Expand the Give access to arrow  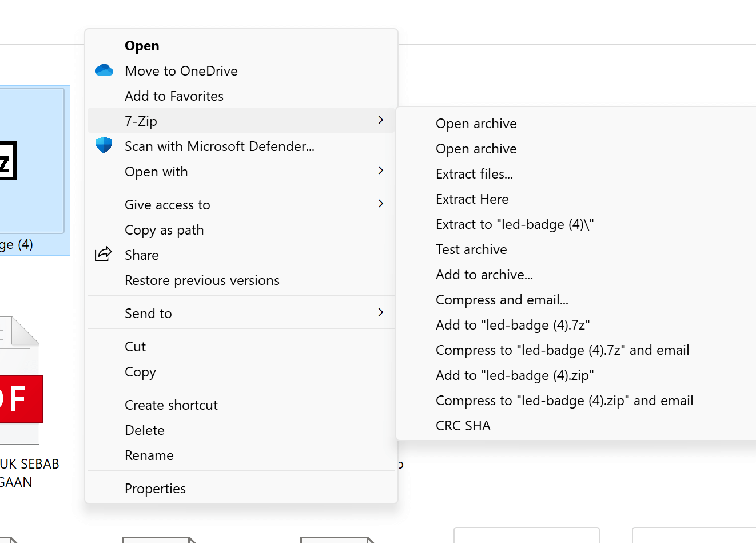click(x=381, y=204)
